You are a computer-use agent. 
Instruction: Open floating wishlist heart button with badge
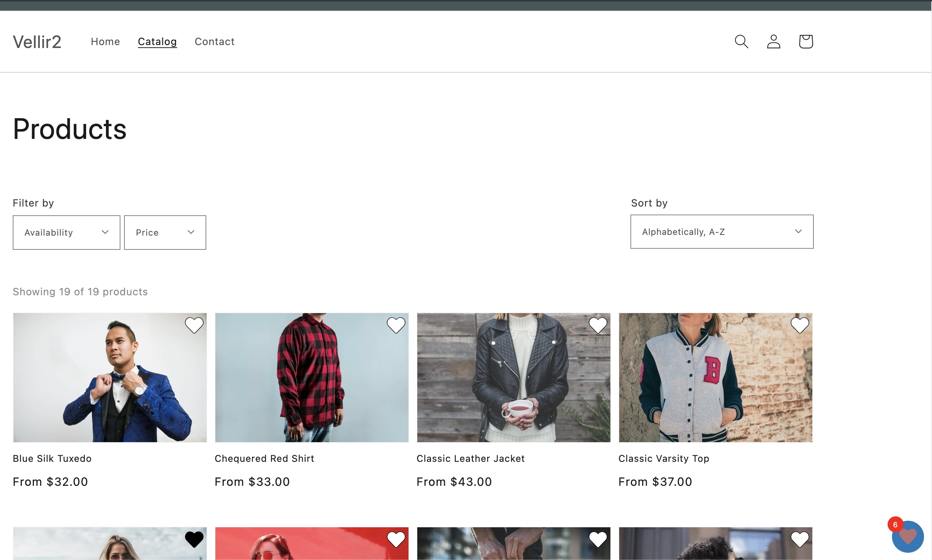(x=907, y=536)
